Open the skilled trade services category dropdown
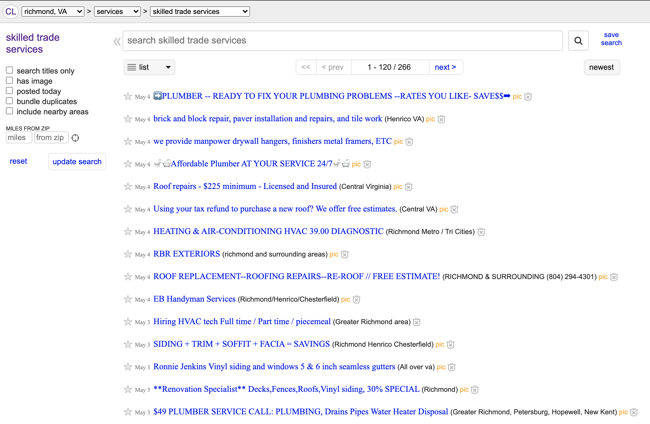The height and width of the screenshot is (424, 650). [x=199, y=12]
